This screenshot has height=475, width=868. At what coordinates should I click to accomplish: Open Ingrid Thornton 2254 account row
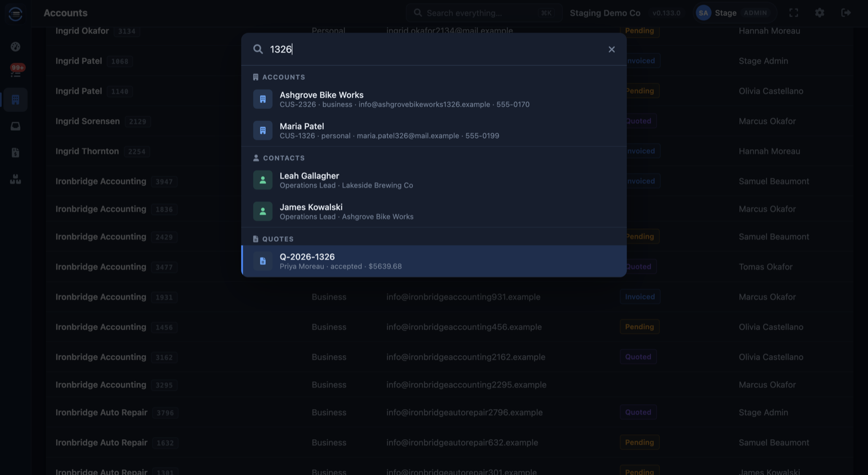(x=449, y=151)
